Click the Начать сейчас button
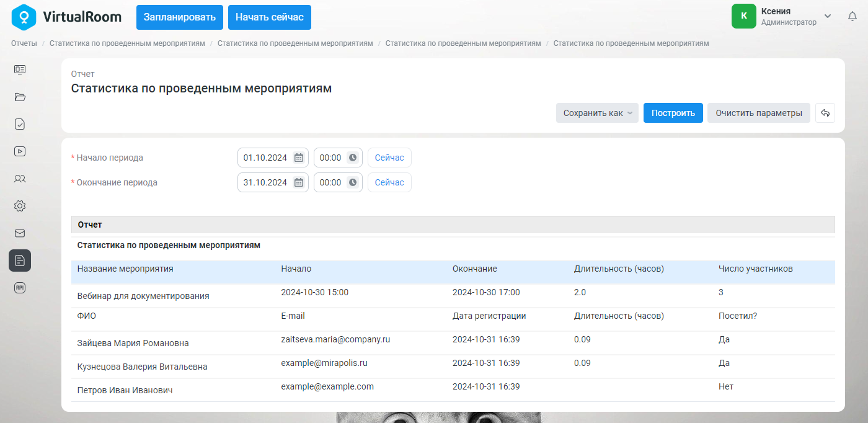This screenshot has height=423, width=868. tap(270, 17)
